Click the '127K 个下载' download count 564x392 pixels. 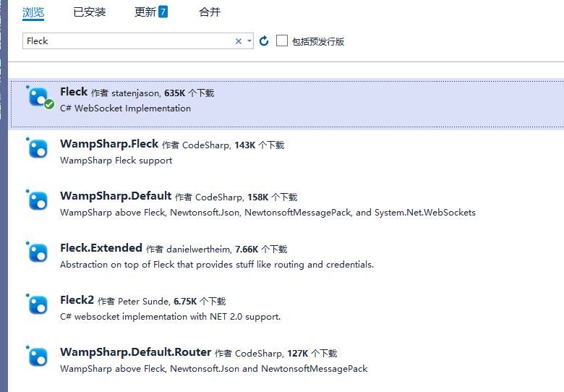click(312, 354)
